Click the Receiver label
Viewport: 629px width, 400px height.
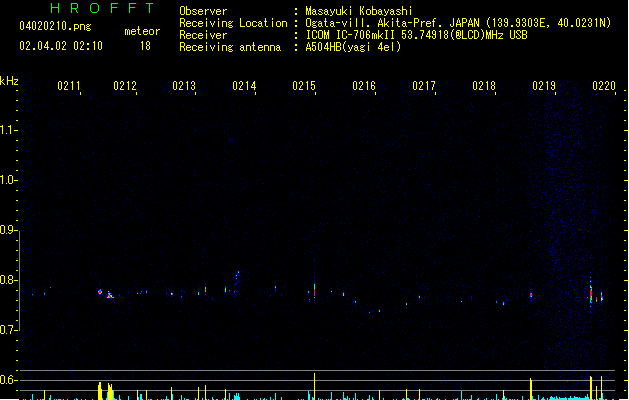click(x=203, y=35)
